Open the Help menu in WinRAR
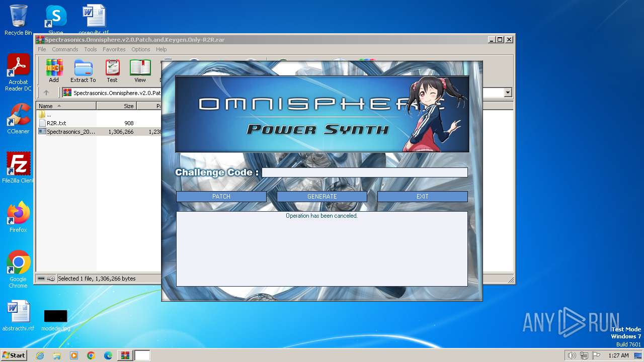This screenshot has height=362, width=644. [161, 49]
